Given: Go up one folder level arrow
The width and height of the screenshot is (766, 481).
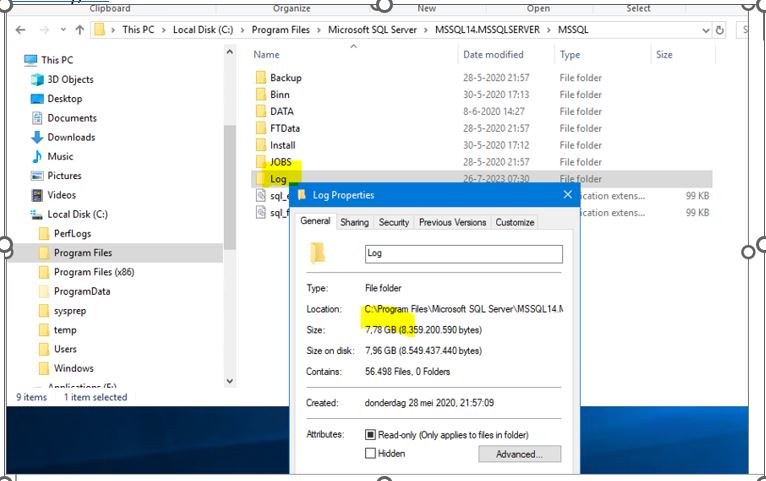Looking at the screenshot, I should pos(80,30).
